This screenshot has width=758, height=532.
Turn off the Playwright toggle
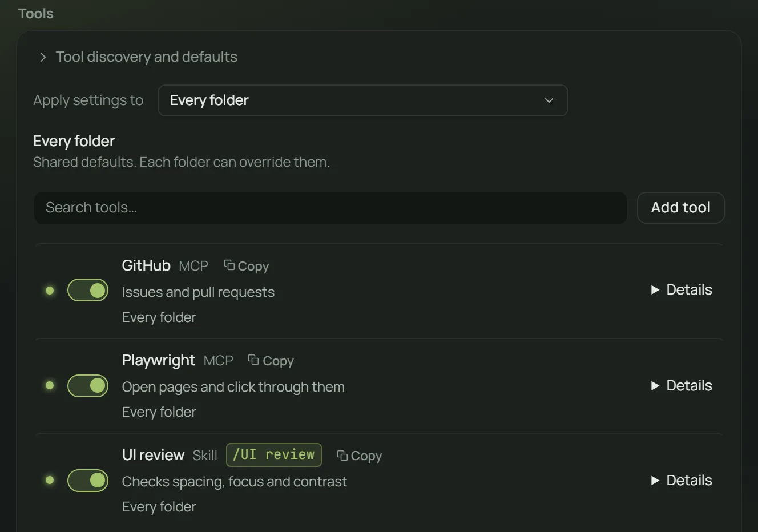88,386
